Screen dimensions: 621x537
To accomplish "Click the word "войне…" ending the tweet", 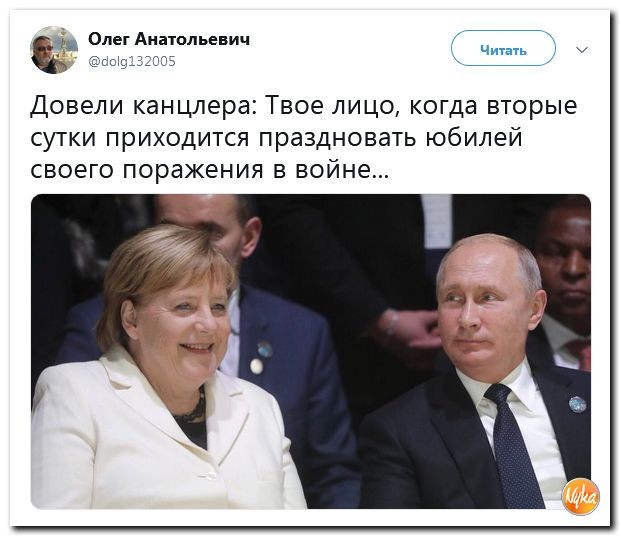I will click(x=342, y=170).
